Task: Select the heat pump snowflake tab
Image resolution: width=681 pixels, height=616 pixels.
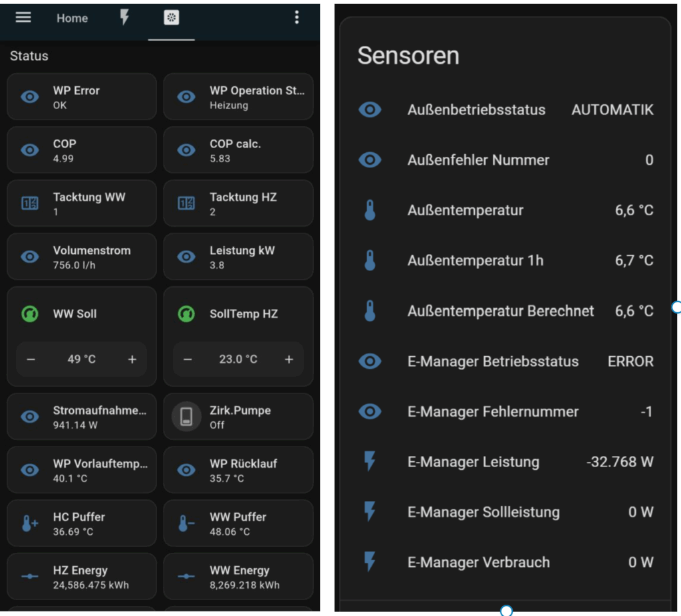Action: tap(171, 19)
